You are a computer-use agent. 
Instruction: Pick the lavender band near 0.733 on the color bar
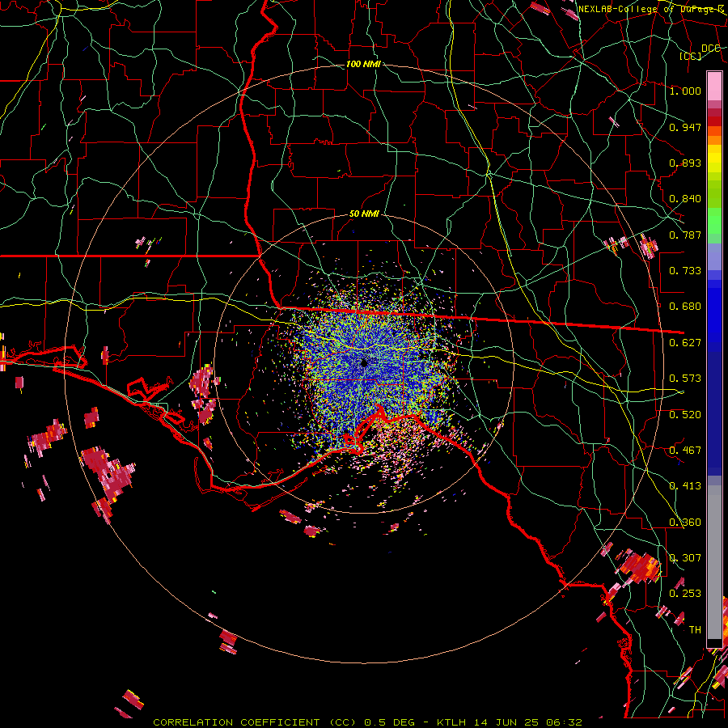click(714, 256)
